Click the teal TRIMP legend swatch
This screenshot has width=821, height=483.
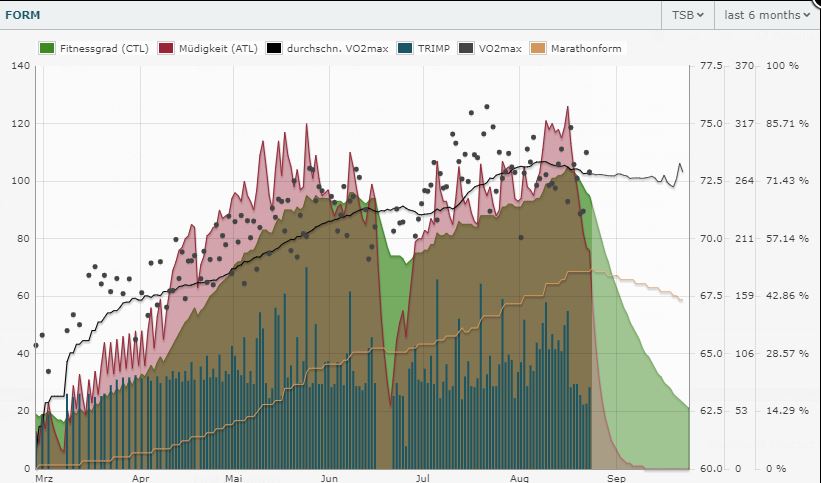[x=405, y=47]
